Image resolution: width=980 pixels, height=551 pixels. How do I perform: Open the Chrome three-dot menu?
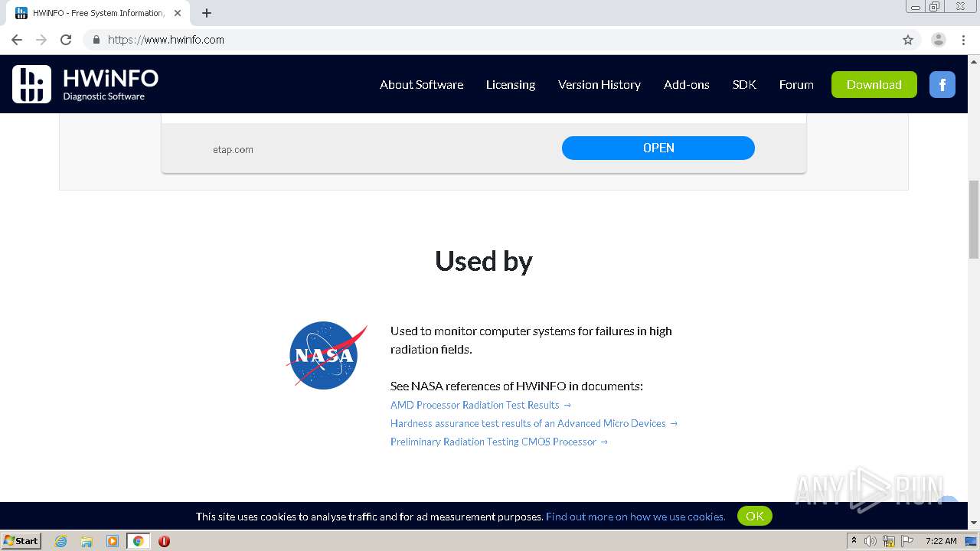[963, 40]
